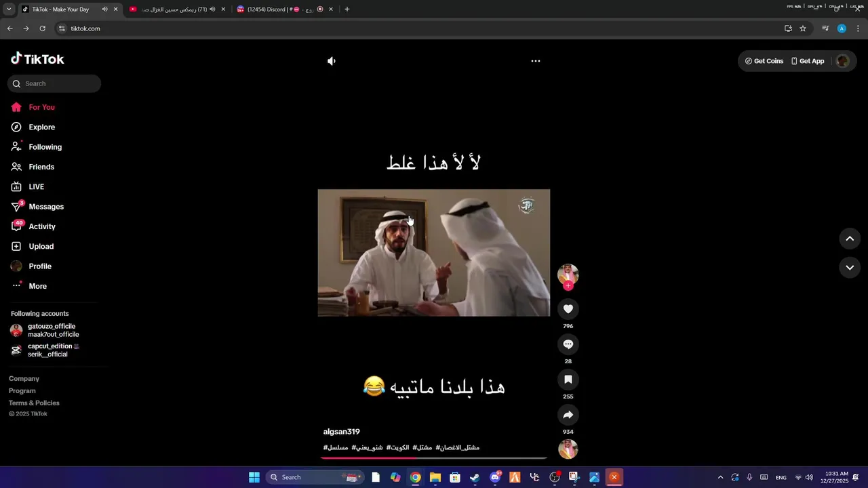This screenshot has height=488, width=868.
Task: View site information icon in address bar
Action: [x=62, y=28]
